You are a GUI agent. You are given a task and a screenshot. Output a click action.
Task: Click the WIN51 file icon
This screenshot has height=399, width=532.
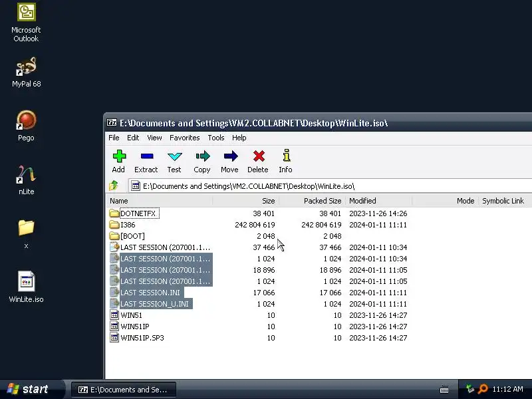[114, 315]
